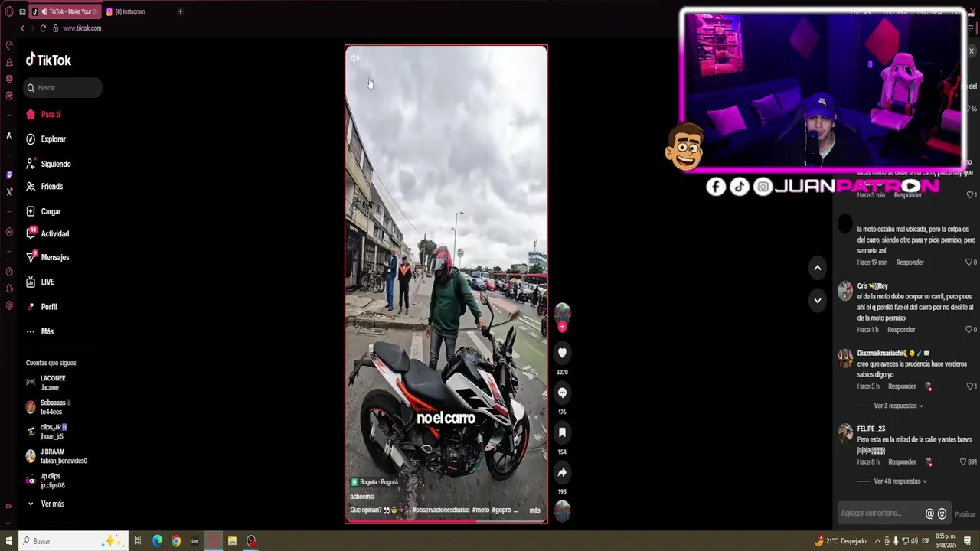Open emoji picker in comment box
The height and width of the screenshot is (551, 980).
pos(942,514)
